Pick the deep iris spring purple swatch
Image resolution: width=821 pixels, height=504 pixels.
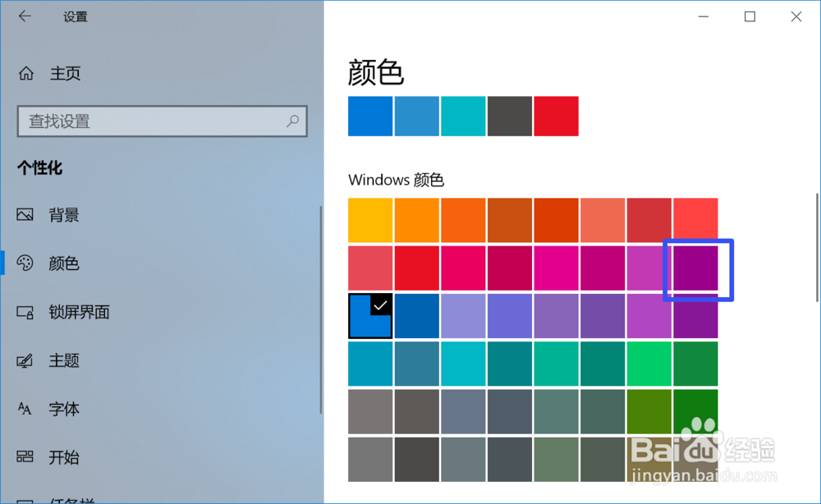(x=603, y=316)
